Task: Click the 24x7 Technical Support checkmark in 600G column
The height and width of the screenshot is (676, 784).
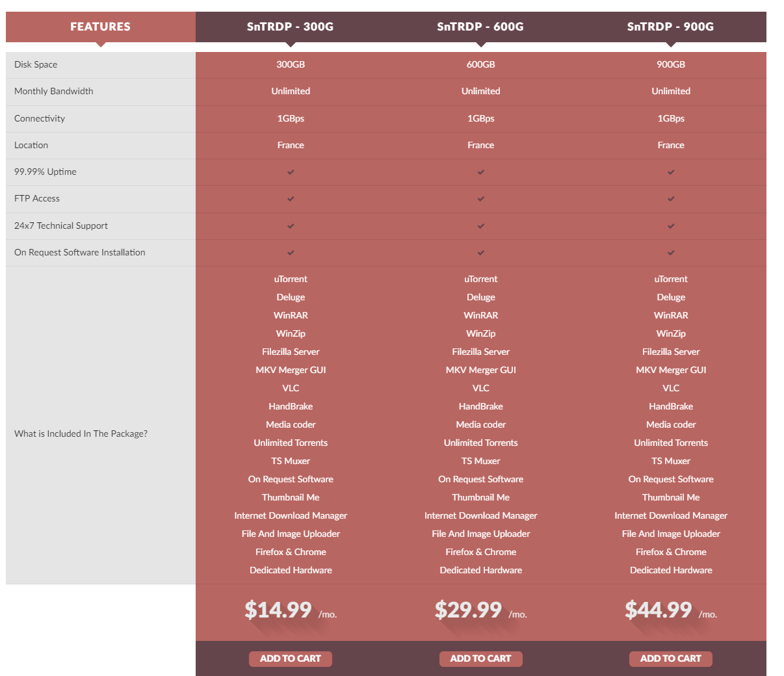Action: tap(481, 226)
